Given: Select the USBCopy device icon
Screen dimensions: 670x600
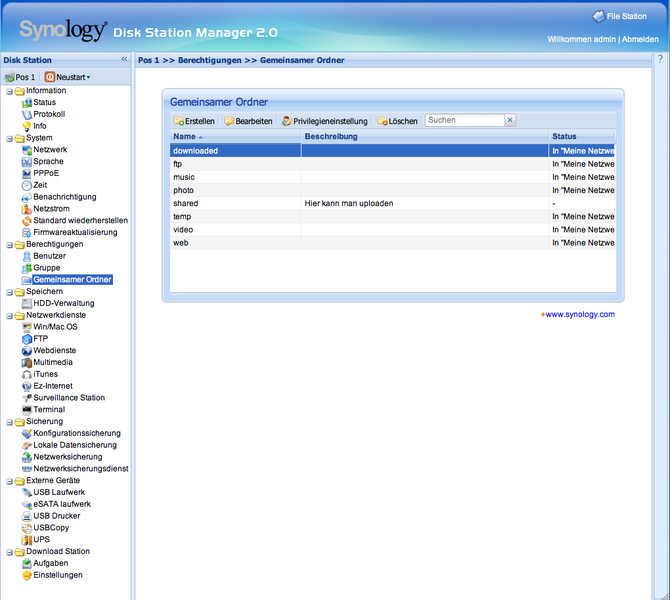Looking at the screenshot, I should point(26,528).
